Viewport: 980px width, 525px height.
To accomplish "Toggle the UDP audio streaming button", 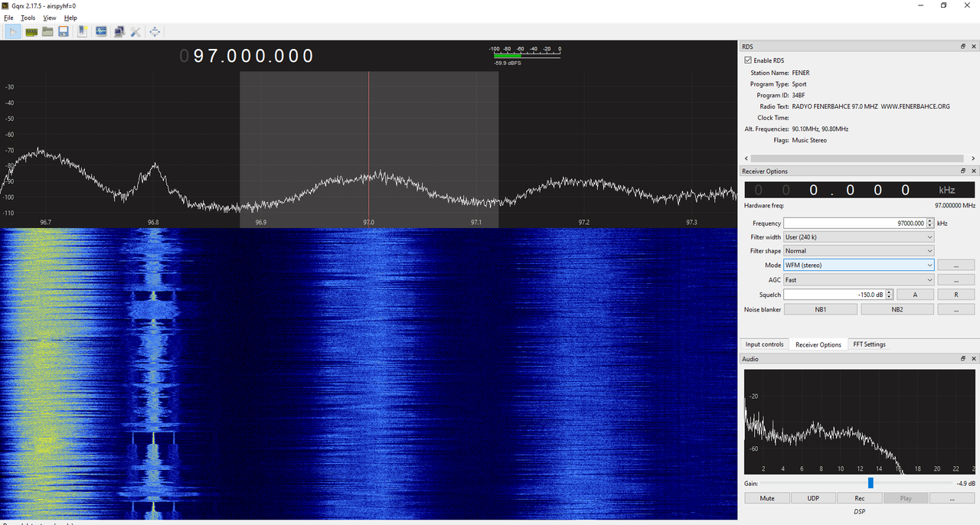I will [x=813, y=498].
